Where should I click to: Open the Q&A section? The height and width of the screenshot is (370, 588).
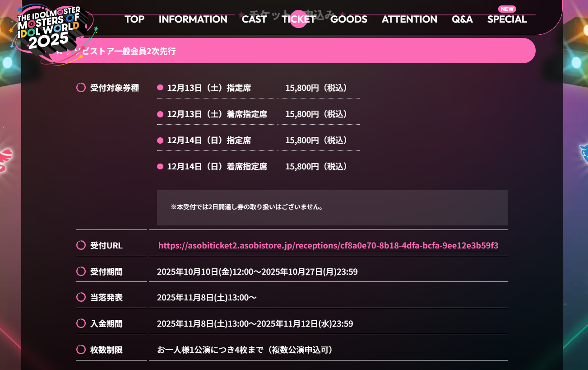pyautogui.click(x=462, y=19)
